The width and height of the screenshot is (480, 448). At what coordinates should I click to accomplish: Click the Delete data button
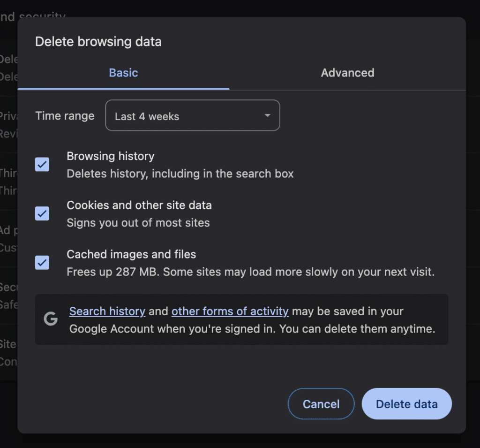coord(406,403)
